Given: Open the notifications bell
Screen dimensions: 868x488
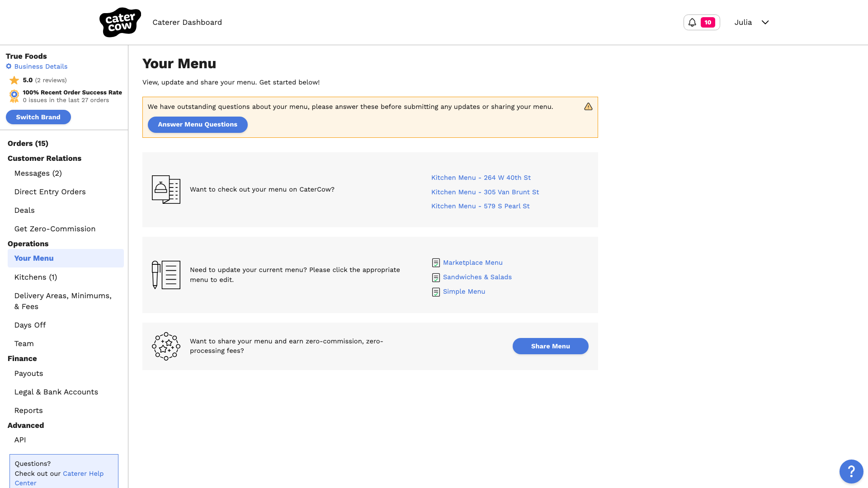Looking at the screenshot, I should (x=702, y=22).
